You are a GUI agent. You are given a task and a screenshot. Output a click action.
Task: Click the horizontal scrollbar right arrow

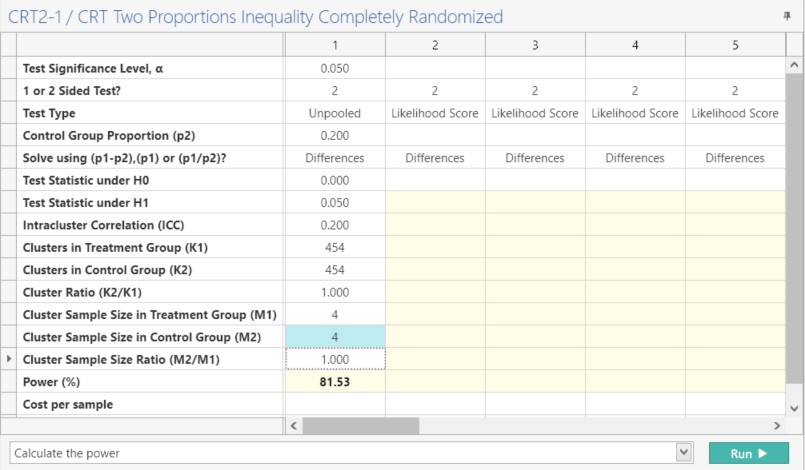[x=777, y=425]
